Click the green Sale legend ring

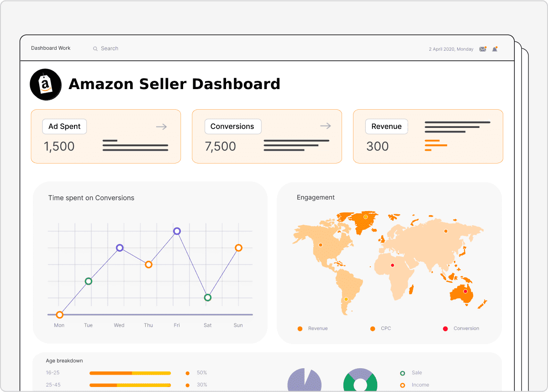coord(402,373)
